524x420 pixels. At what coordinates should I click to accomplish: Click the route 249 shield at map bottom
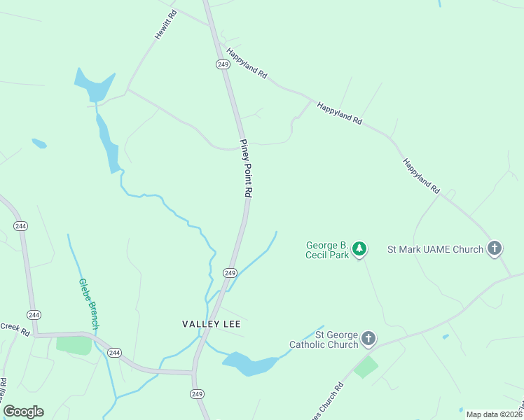tap(197, 394)
